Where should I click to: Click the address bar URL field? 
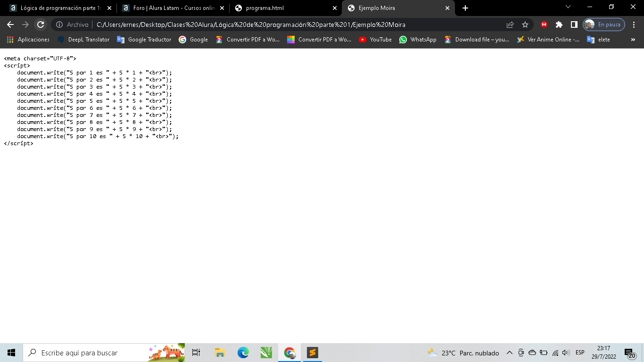click(x=251, y=25)
